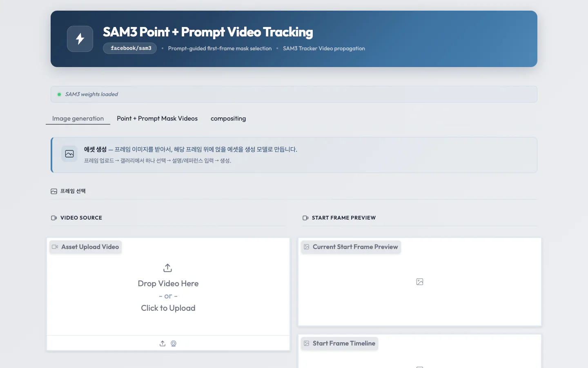
Task: Click the SAM3 weights loaded status text
Action: pos(91,94)
